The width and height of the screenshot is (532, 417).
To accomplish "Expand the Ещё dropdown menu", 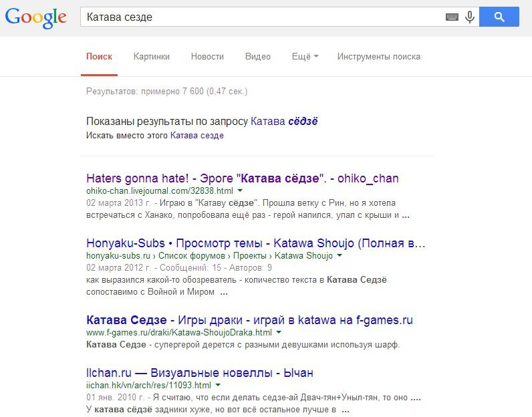I will tap(305, 56).
